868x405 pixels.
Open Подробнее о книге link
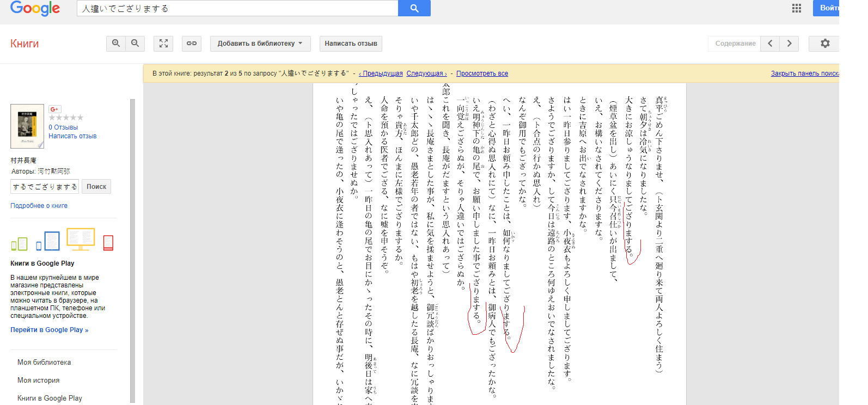[39, 206]
